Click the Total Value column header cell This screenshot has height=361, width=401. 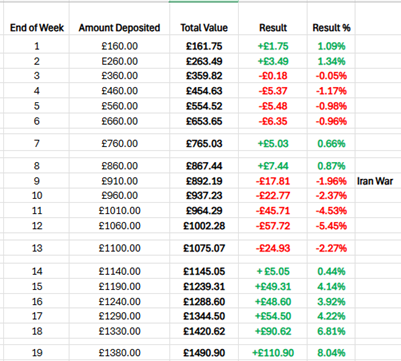pos(204,28)
